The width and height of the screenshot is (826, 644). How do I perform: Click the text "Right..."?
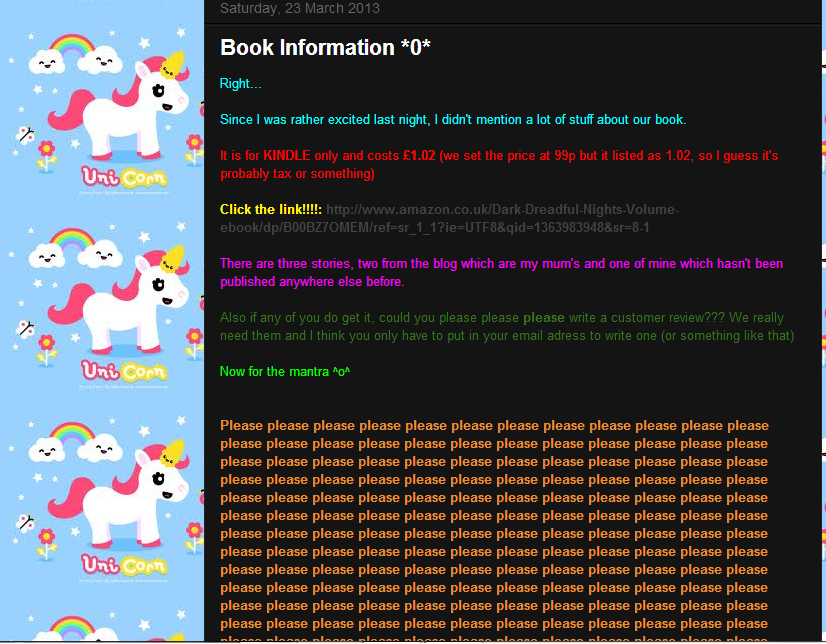[240, 84]
